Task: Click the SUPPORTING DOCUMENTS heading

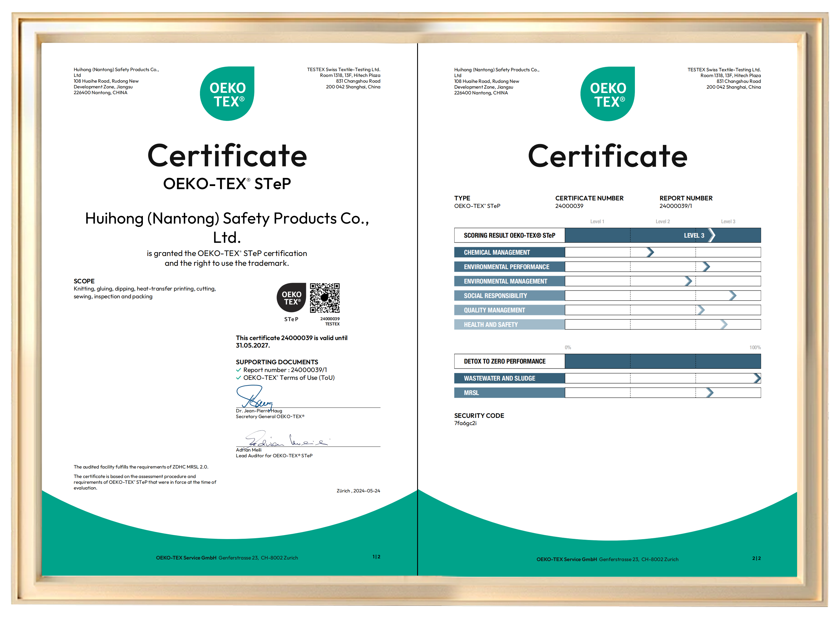Action: (277, 362)
